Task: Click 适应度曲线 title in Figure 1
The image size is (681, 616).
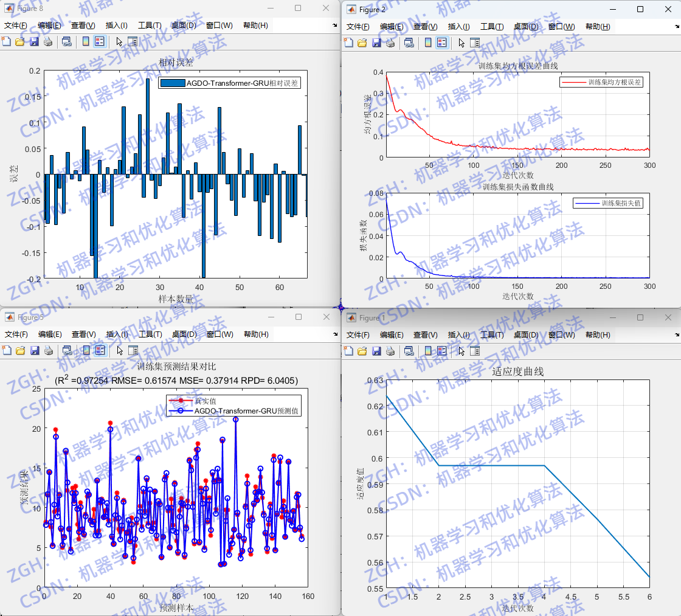Action: coord(517,372)
